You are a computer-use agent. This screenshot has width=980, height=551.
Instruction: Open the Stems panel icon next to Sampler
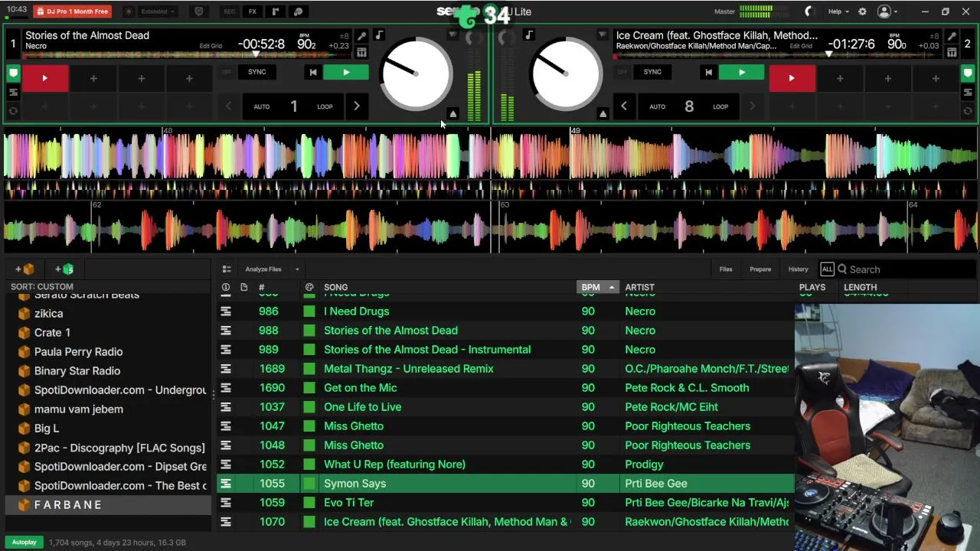[x=299, y=11]
